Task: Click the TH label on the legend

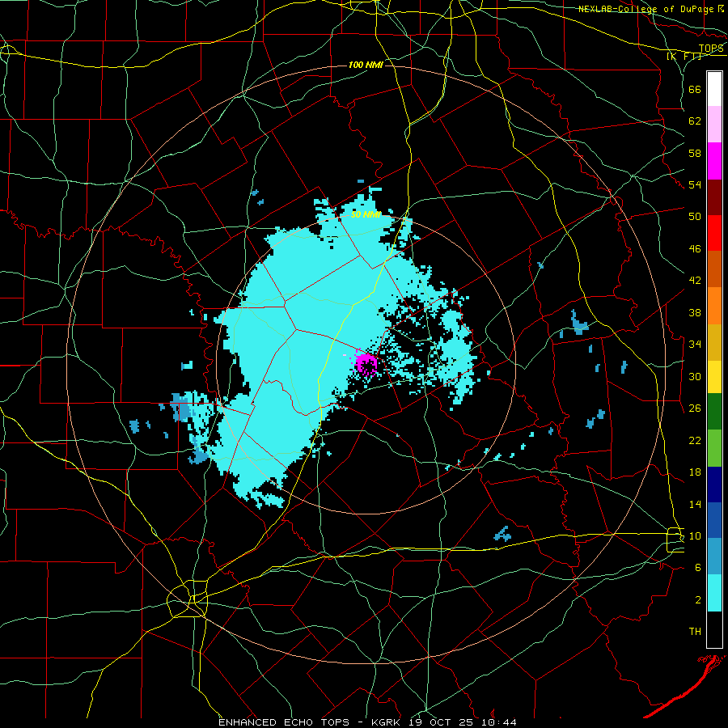Action: click(x=695, y=632)
